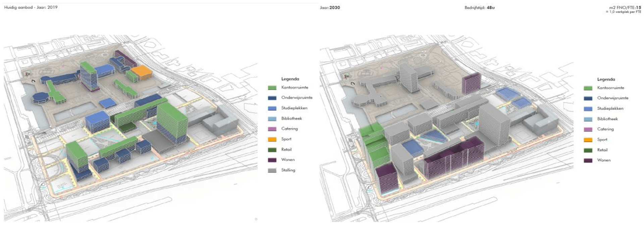Click the purple Wonen swatch in 2030 legend
This screenshot has width=644, height=227.
(588, 161)
